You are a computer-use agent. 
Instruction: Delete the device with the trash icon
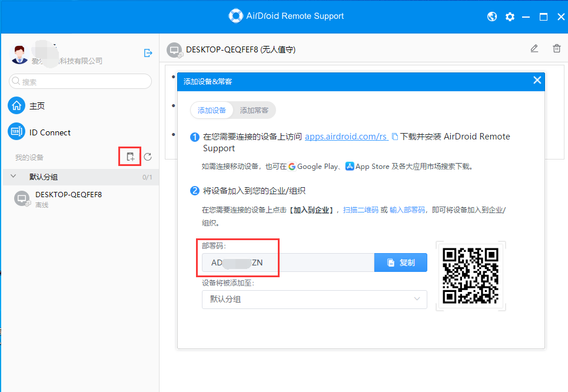[x=557, y=48]
